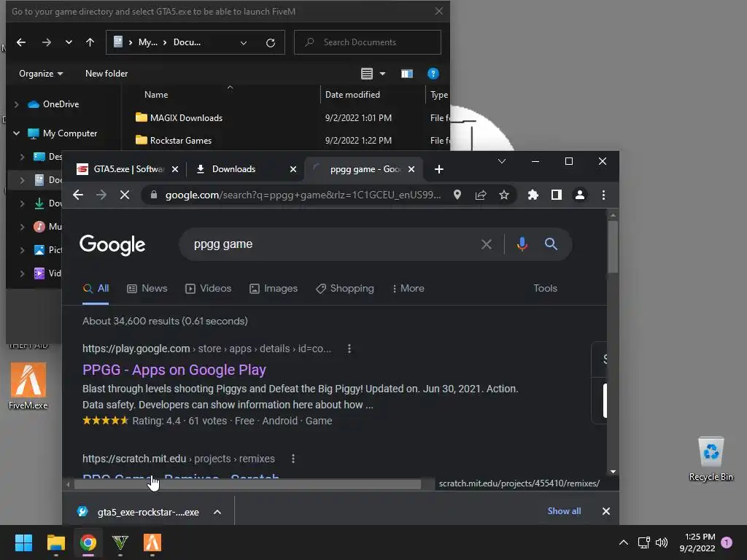Expand More search categories

point(409,289)
